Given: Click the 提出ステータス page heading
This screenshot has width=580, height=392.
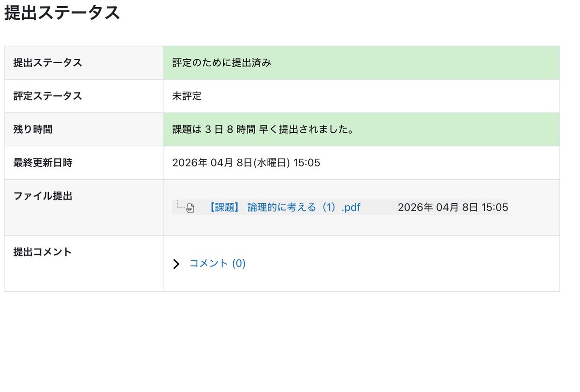Looking at the screenshot, I should 62,13.
